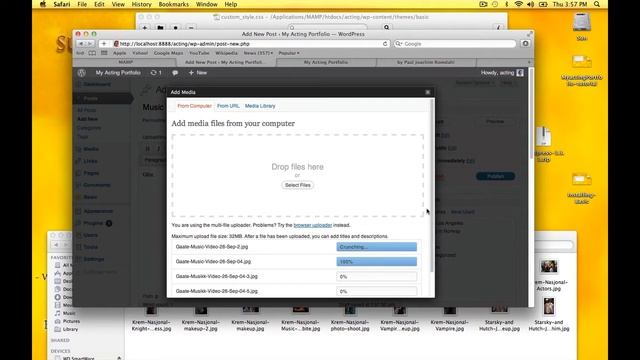Switch to the MAMP browser tab
This screenshot has height=360, width=640.
tap(125, 62)
